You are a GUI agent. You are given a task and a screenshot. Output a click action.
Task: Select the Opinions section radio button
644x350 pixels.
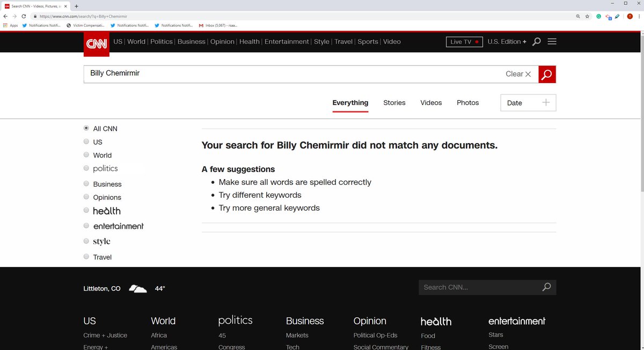[86, 197]
